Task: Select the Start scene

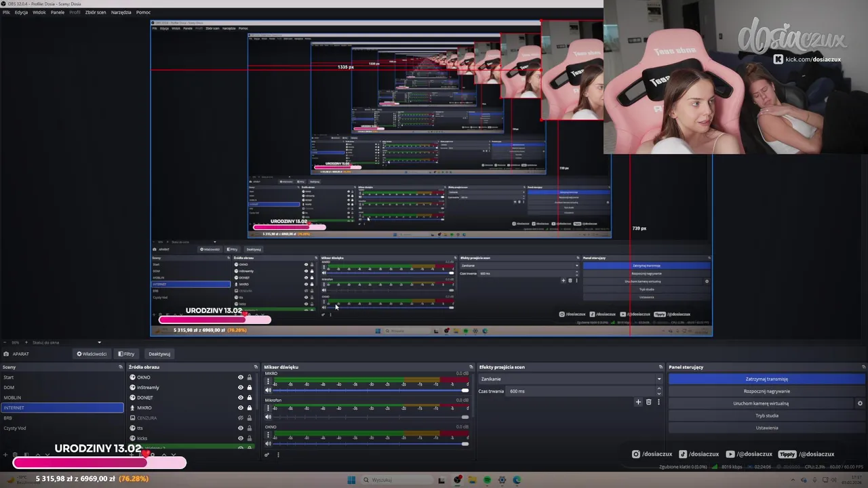Action: (62, 377)
